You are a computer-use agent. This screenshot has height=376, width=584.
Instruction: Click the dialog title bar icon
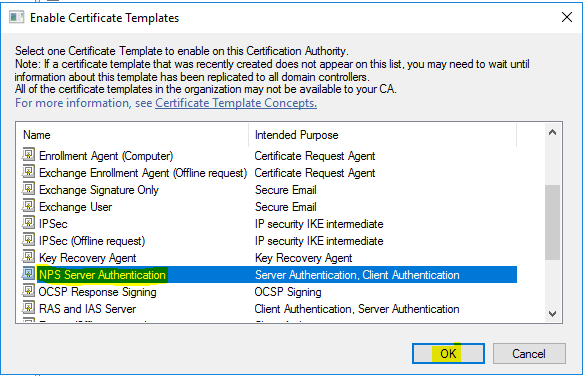[16, 17]
